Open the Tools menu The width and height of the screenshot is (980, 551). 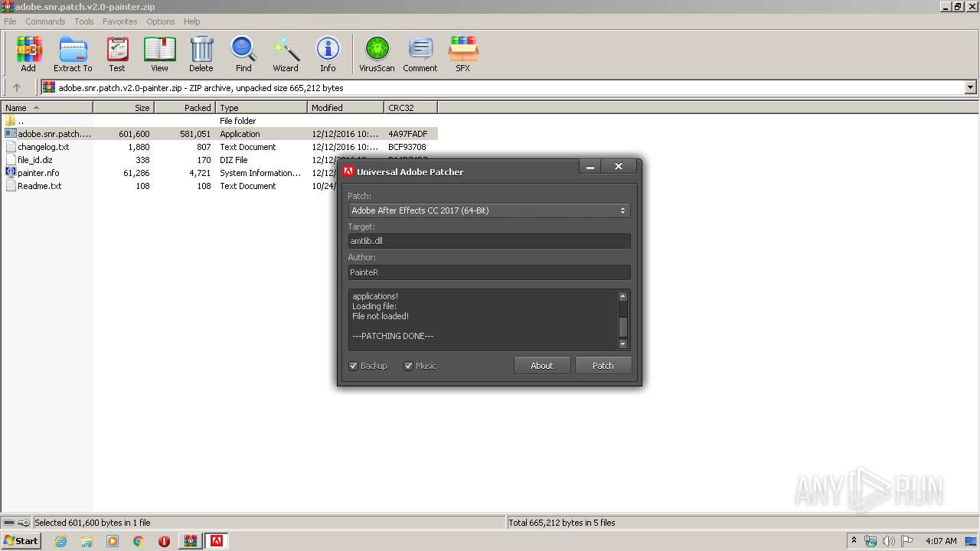tap(84, 21)
